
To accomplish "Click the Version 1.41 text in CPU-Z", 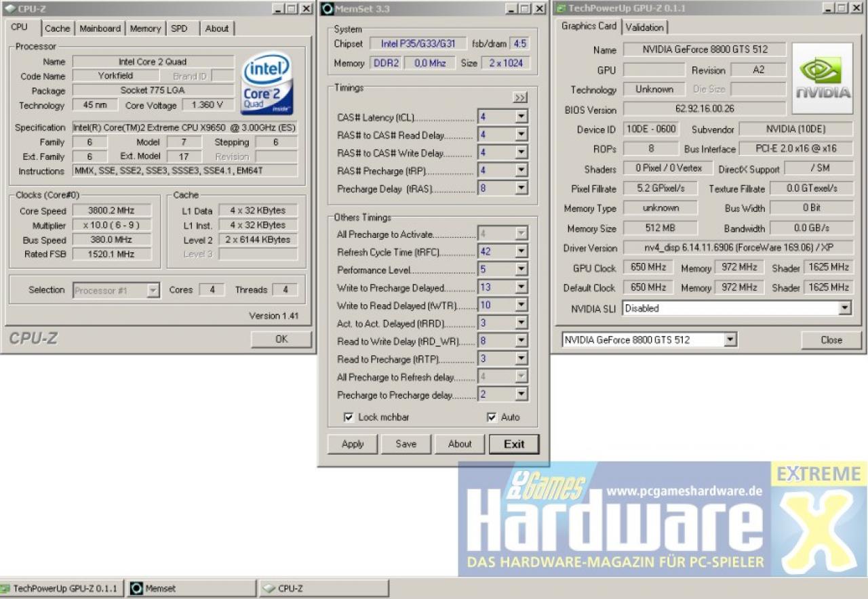I will 274,316.
